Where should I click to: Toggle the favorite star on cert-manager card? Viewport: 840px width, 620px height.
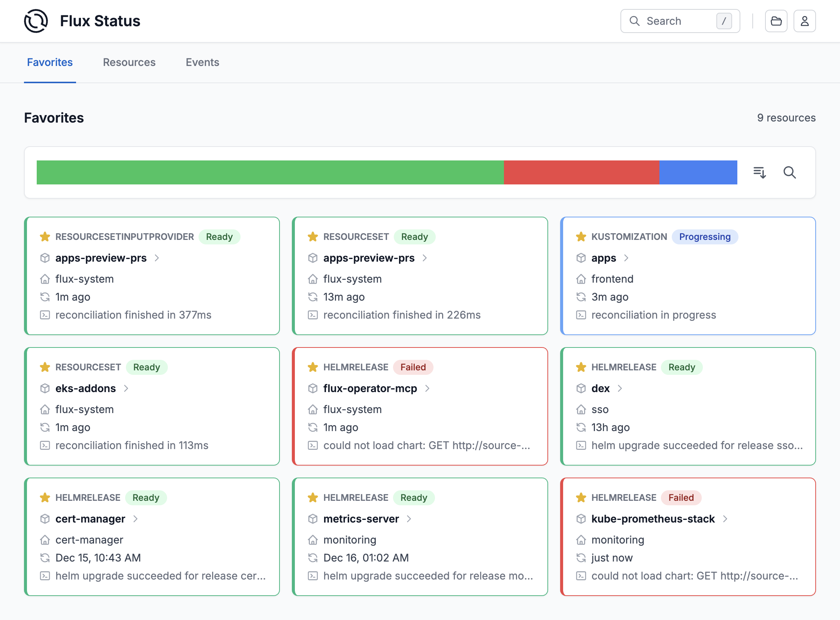click(x=45, y=498)
